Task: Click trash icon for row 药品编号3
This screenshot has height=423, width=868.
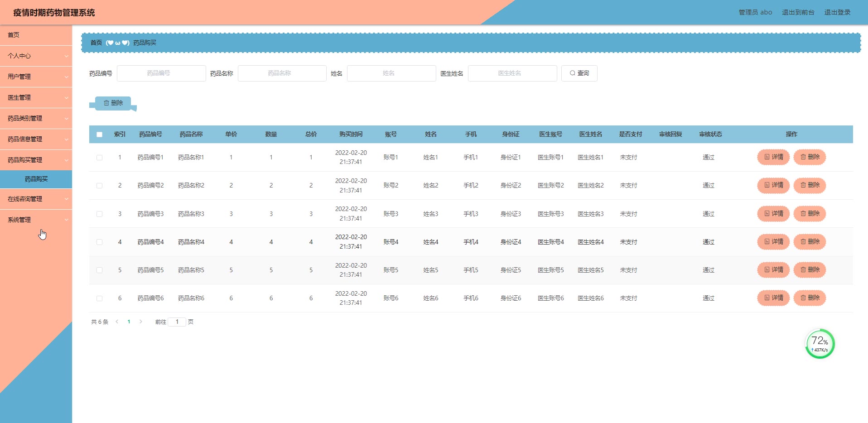Action: [803, 213]
